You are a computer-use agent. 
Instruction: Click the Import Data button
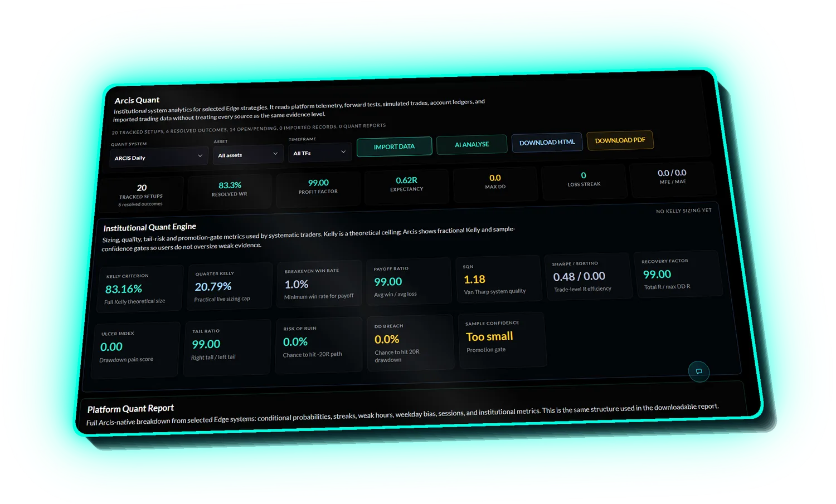pos(394,146)
